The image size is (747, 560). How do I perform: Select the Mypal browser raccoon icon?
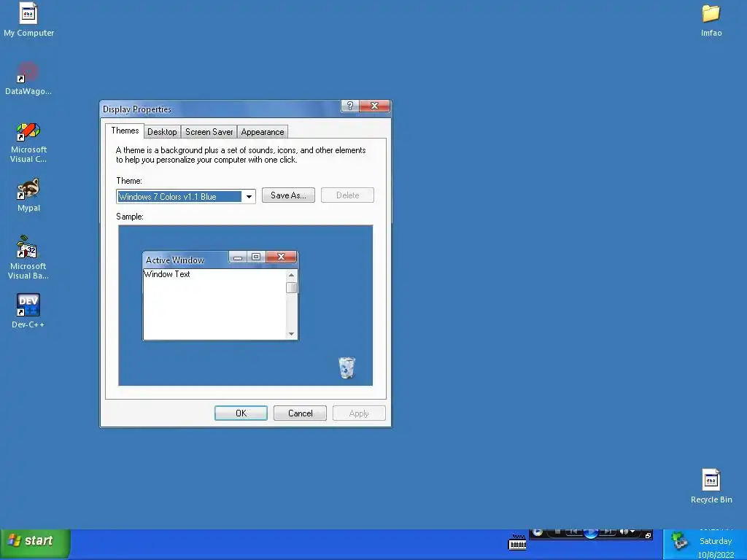(28, 195)
